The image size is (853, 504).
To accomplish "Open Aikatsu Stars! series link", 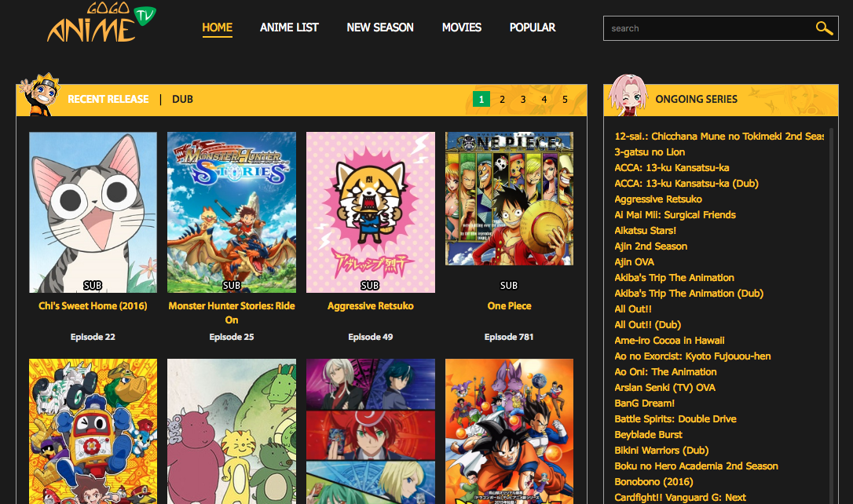I will (x=645, y=231).
